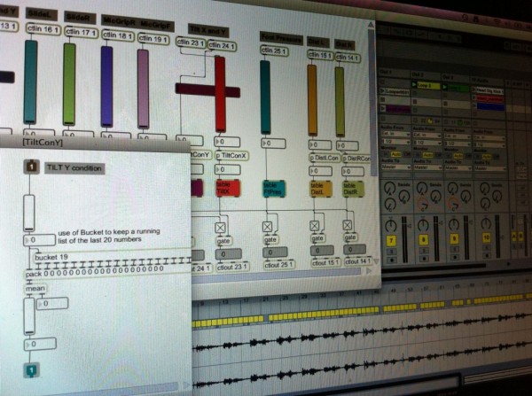Viewport: 532px width, 396px height.
Task: Click the orange table DistL object
Action: click(x=321, y=188)
